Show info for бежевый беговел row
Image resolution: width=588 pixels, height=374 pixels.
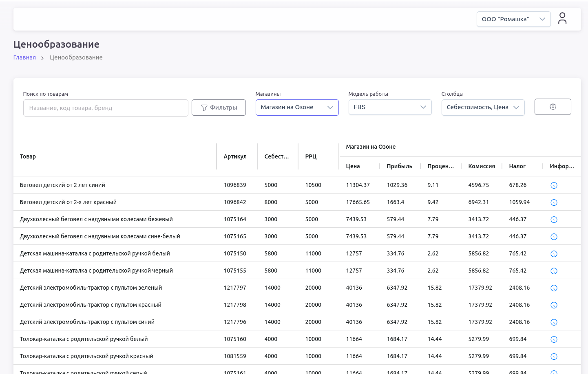[x=554, y=220]
